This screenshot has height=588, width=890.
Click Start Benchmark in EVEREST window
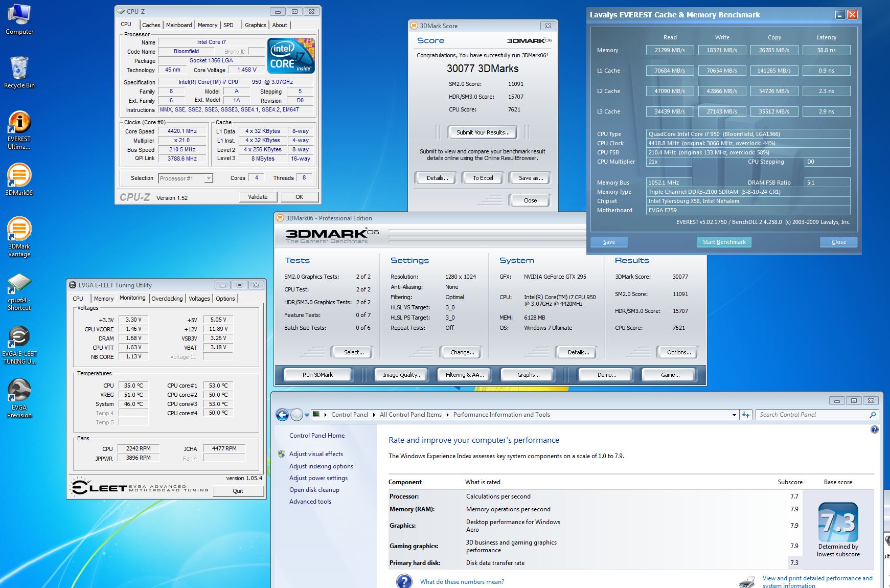click(724, 242)
